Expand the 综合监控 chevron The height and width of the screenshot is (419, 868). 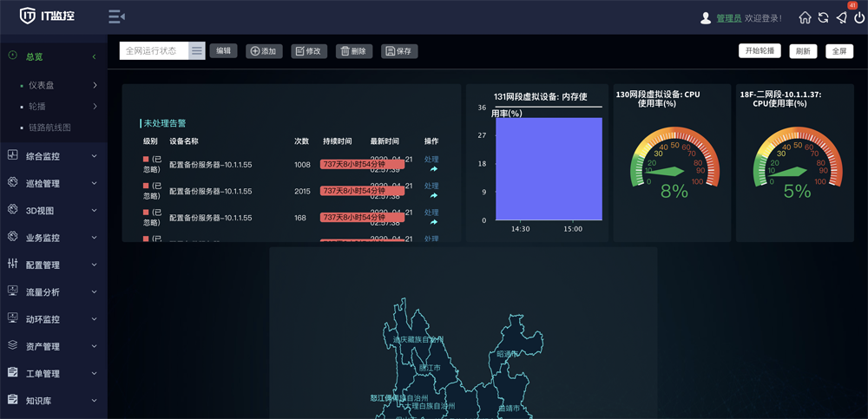[x=94, y=156]
